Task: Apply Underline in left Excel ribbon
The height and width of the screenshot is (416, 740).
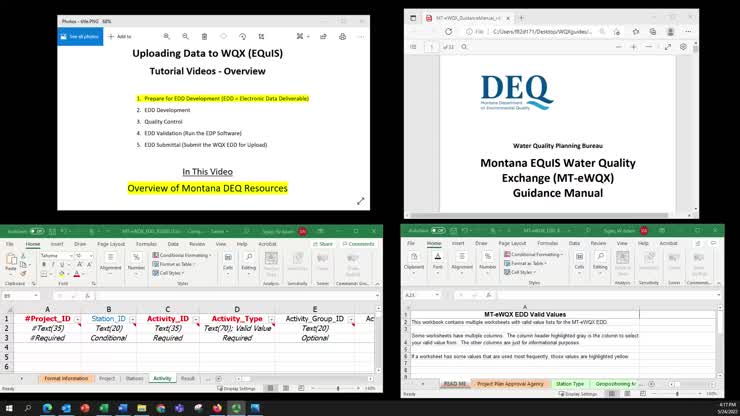Action: [62, 264]
